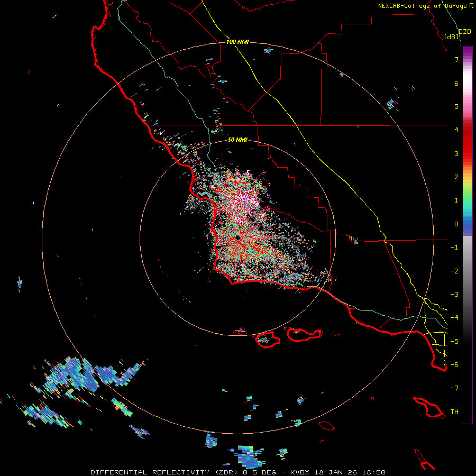476x476 pixels.
Task: Click the "0.5 DEG" elevation text
Action: point(259,472)
